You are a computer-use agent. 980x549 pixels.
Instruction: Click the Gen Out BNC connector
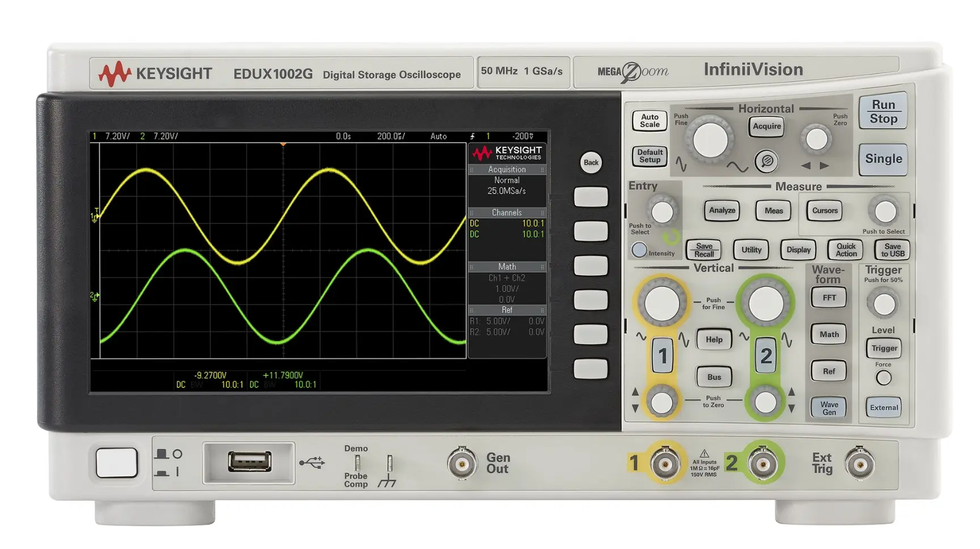pos(462,464)
